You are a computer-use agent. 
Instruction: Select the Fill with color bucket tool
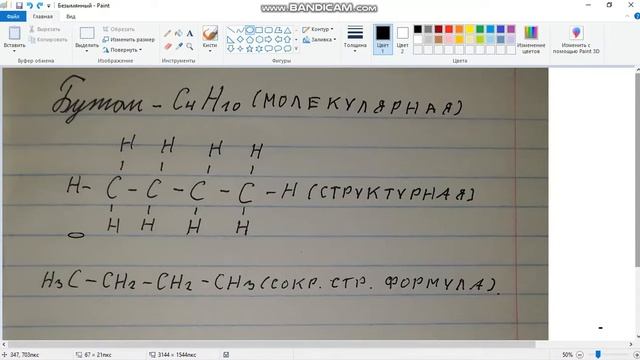179,33
